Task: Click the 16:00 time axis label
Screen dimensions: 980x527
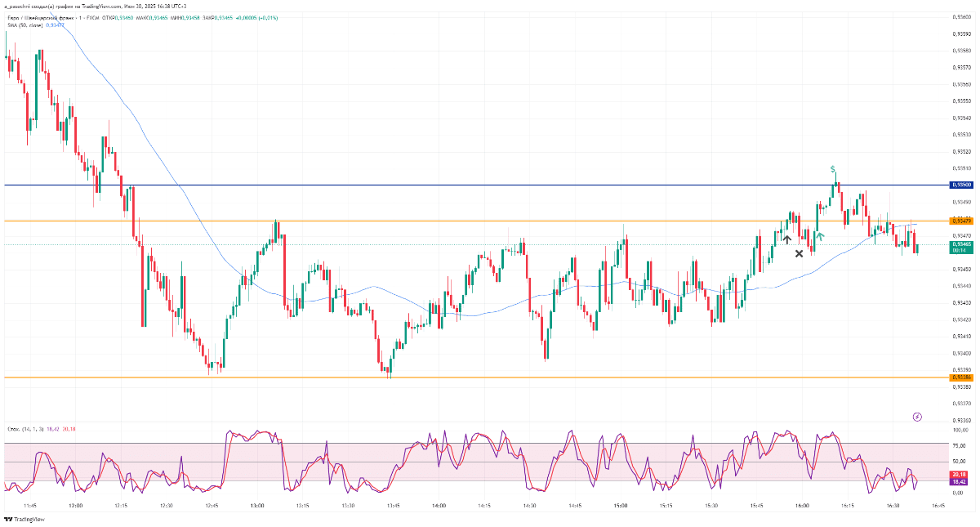Action: pos(802,506)
